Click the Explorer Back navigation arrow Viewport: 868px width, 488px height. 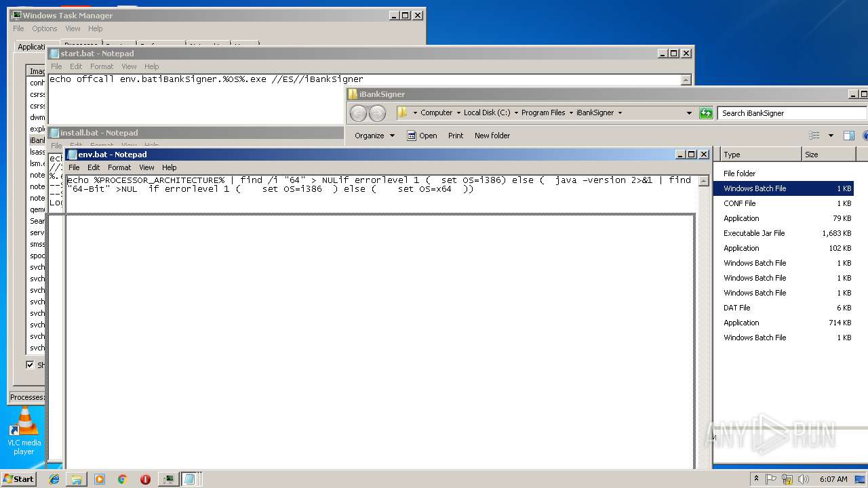(358, 113)
